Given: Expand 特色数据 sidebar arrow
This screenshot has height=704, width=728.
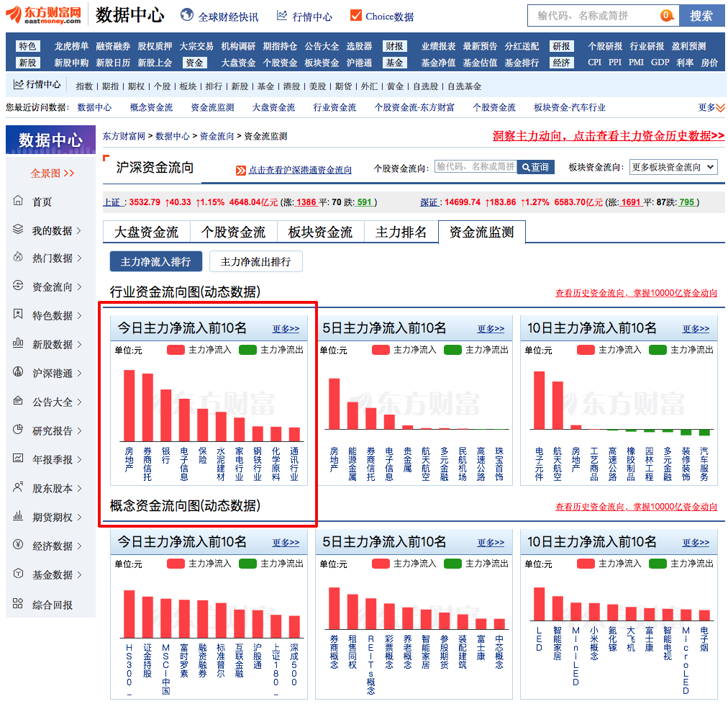Looking at the screenshot, I should coord(78,316).
